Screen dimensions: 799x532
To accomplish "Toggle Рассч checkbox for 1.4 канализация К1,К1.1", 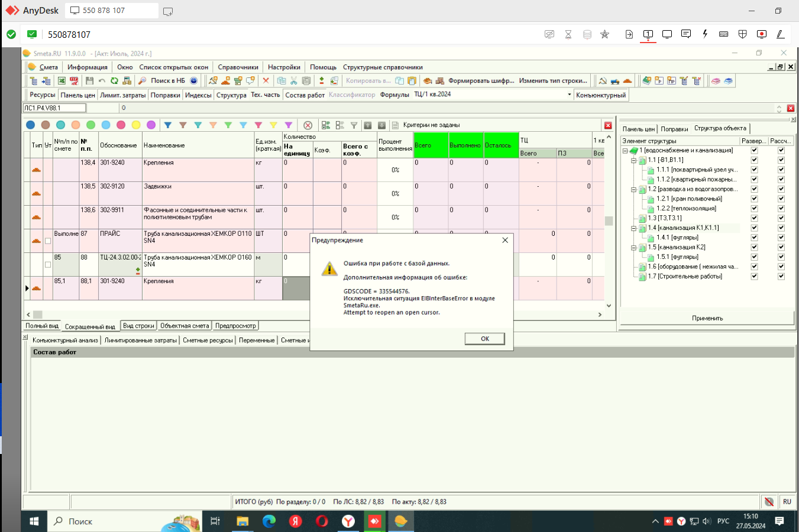I will 781,228.
